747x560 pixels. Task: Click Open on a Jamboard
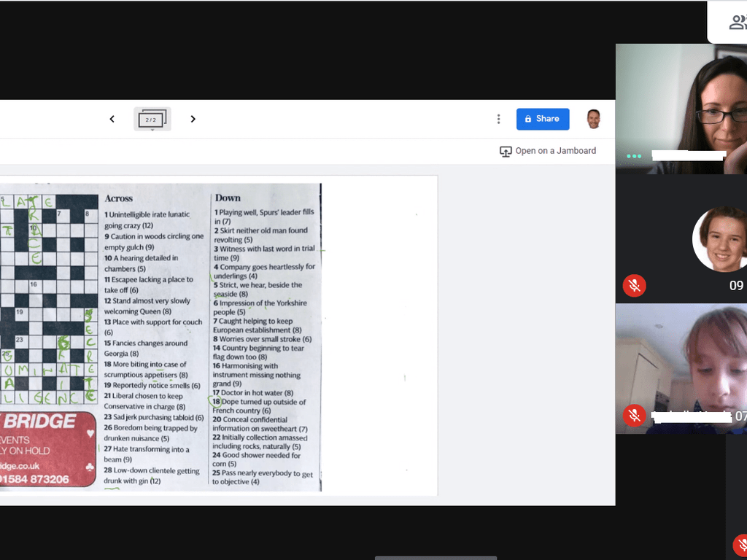point(548,151)
